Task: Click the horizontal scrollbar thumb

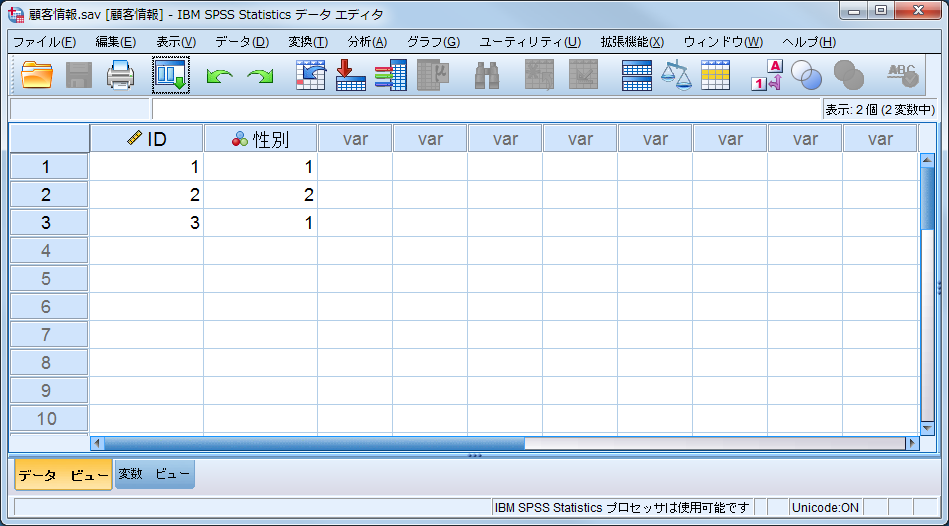Action: pos(314,443)
